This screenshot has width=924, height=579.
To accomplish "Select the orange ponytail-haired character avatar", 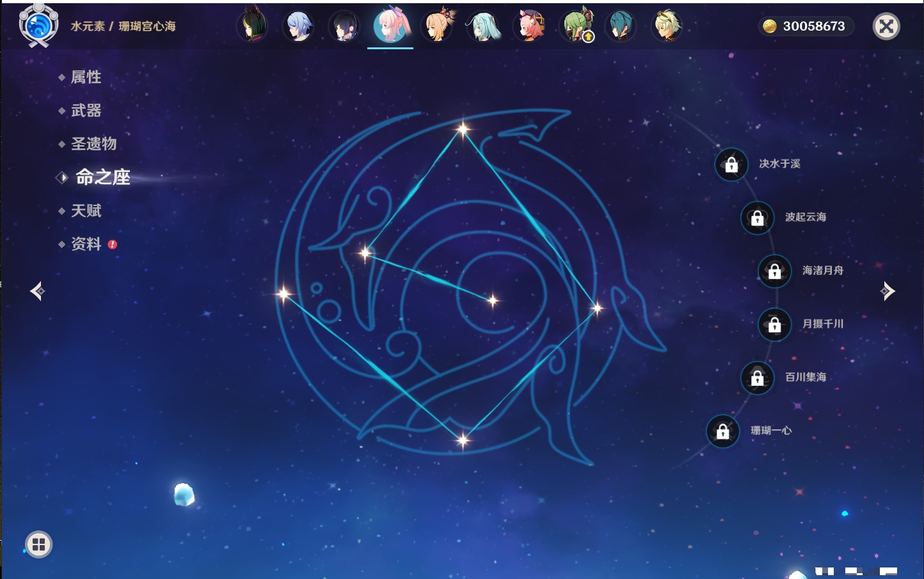I will click(x=437, y=26).
